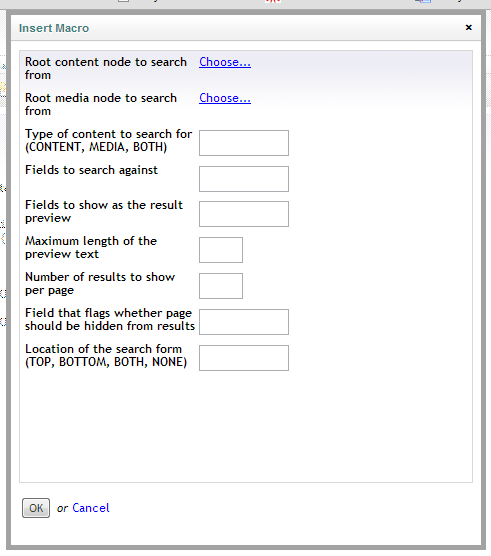Click the Insert Macro title bar text
491x556 pixels.
[54, 28]
